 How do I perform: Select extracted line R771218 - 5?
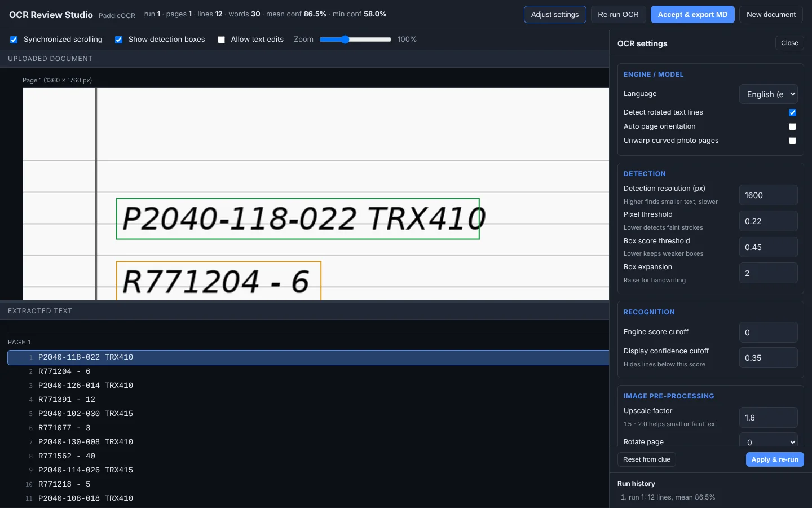point(308,484)
